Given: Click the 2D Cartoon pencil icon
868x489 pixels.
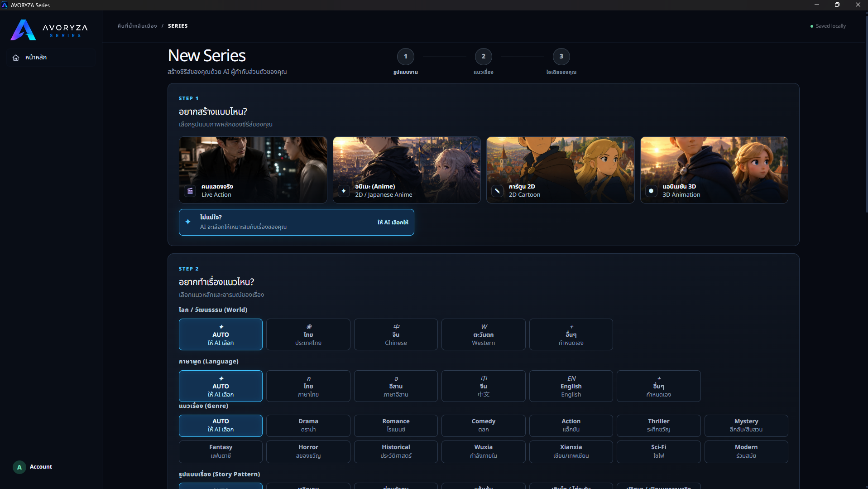Looking at the screenshot, I should pyautogui.click(x=497, y=191).
